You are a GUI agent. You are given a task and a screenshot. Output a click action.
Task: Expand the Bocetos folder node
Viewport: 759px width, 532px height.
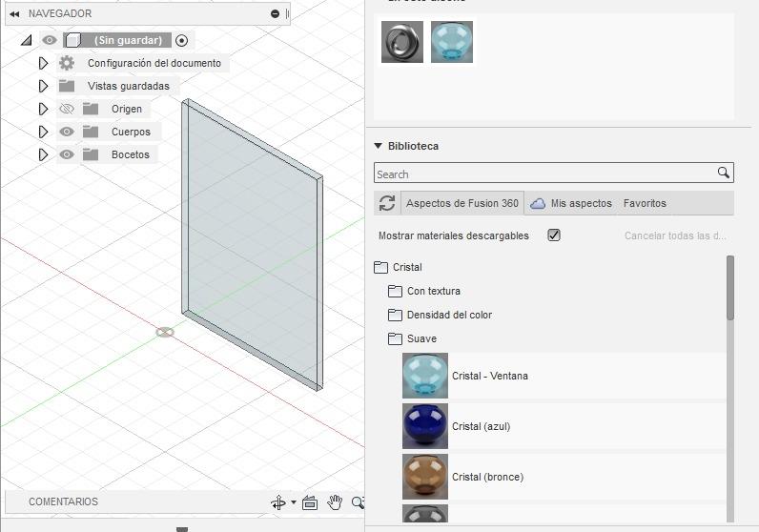43,154
